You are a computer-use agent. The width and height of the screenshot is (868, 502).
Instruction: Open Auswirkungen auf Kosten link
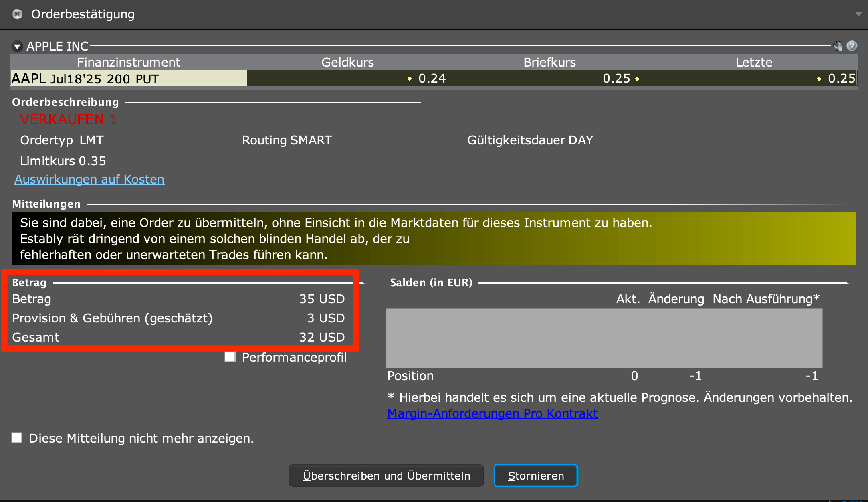[x=89, y=179]
